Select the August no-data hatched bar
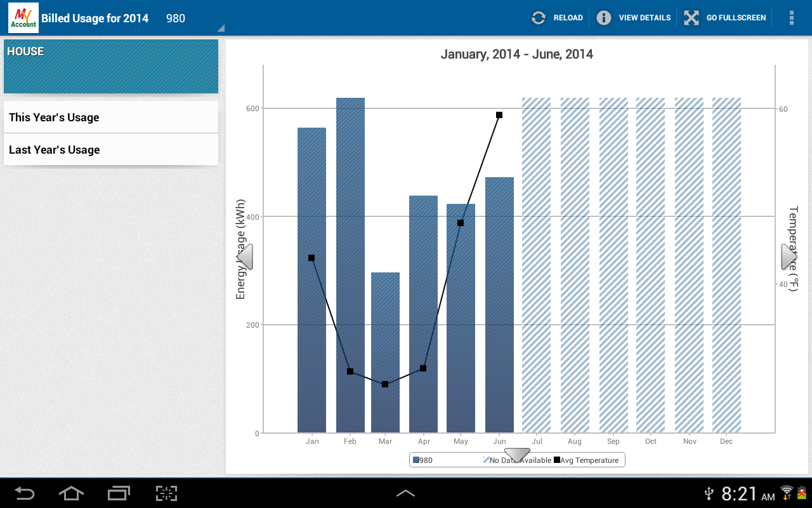 point(575,265)
